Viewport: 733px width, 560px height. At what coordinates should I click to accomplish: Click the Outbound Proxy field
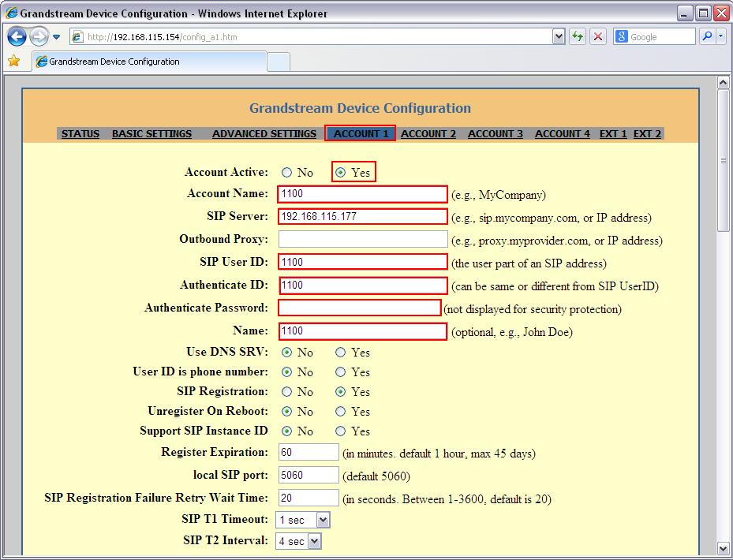363,239
